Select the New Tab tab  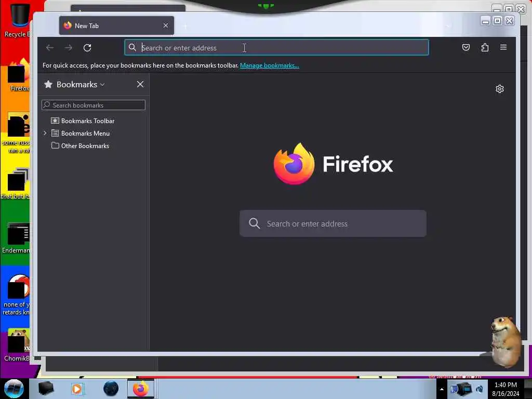tap(116, 25)
